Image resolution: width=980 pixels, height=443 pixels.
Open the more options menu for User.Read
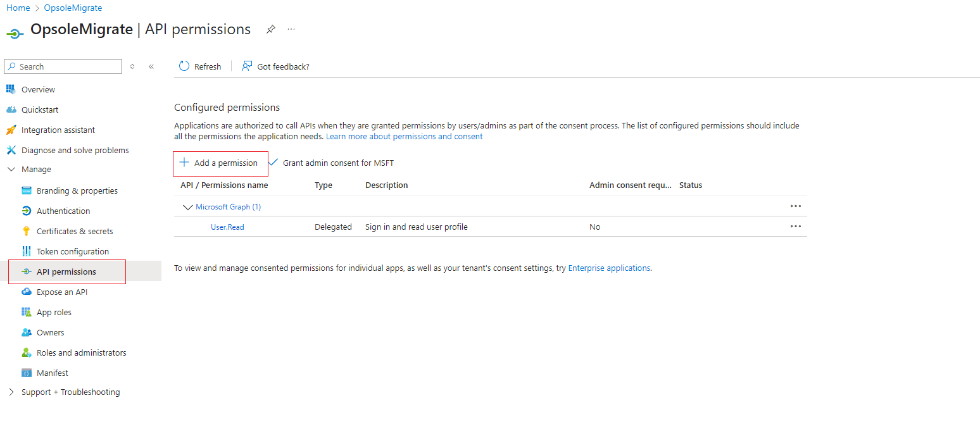pyautogui.click(x=796, y=226)
